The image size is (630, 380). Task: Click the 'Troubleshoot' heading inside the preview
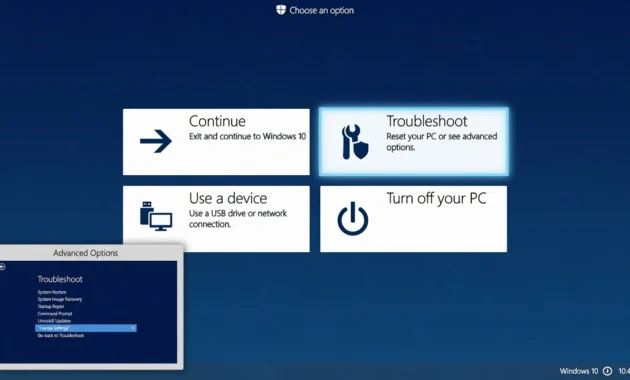coord(60,279)
